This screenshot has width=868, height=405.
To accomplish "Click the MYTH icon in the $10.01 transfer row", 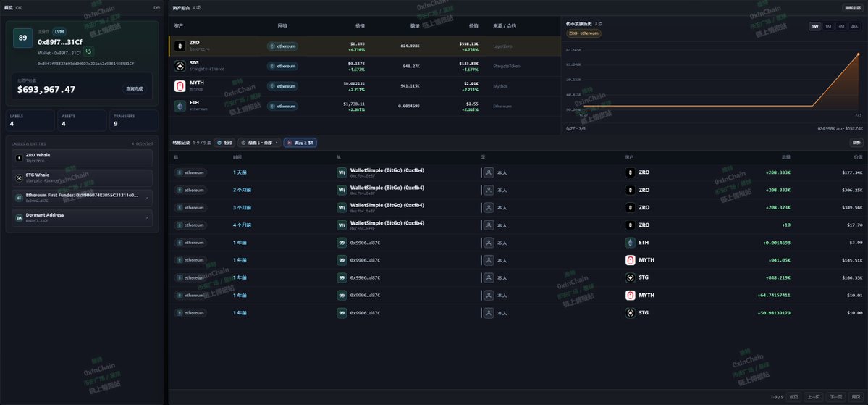I will coord(630,296).
